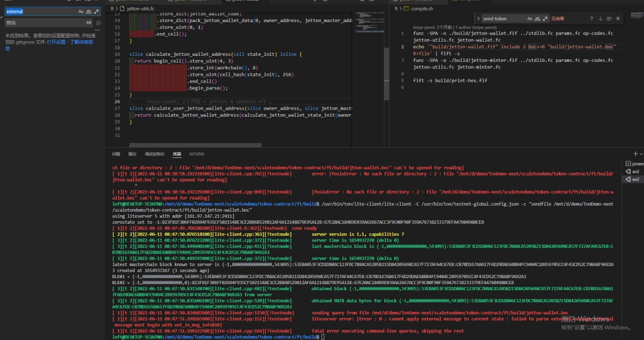Click the 'fatal error executing command-line queries' terminal line
Image resolution: width=644 pixels, height=340 pixels.
point(387,331)
